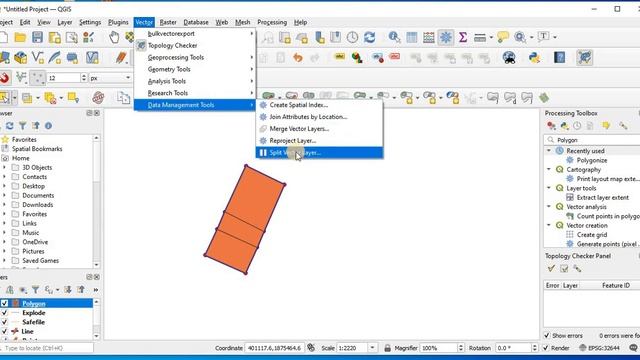Image resolution: width=640 pixels, height=360 pixels.
Task: Toggle visibility of Line layer
Action: pos(4,331)
